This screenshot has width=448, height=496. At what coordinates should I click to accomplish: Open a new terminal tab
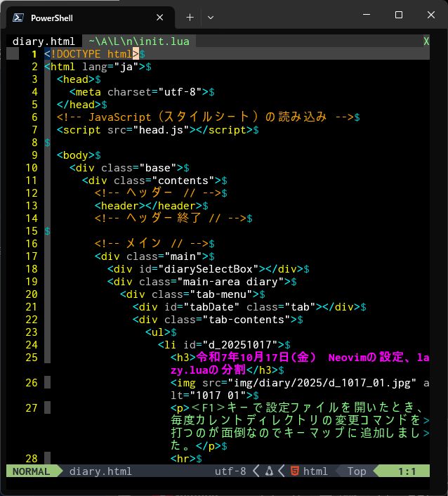tap(190, 17)
